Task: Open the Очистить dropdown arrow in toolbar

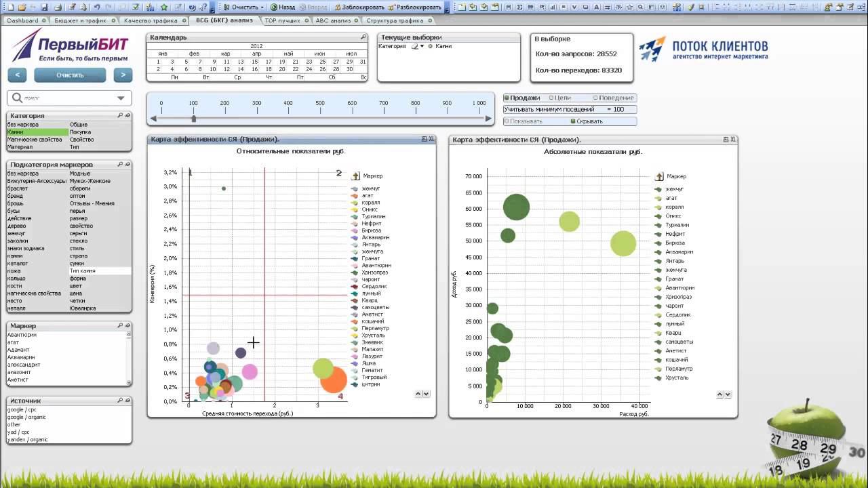Action: (x=262, y=7)
